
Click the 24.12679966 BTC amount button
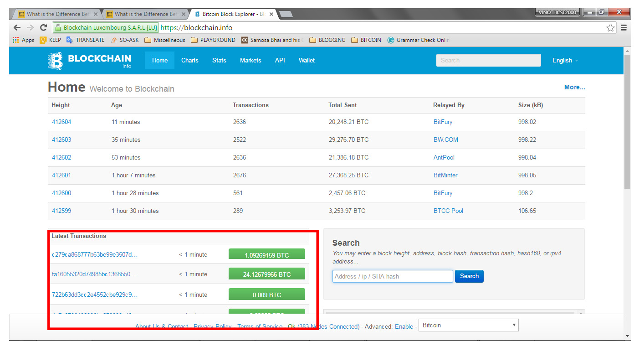coord(267,274)
